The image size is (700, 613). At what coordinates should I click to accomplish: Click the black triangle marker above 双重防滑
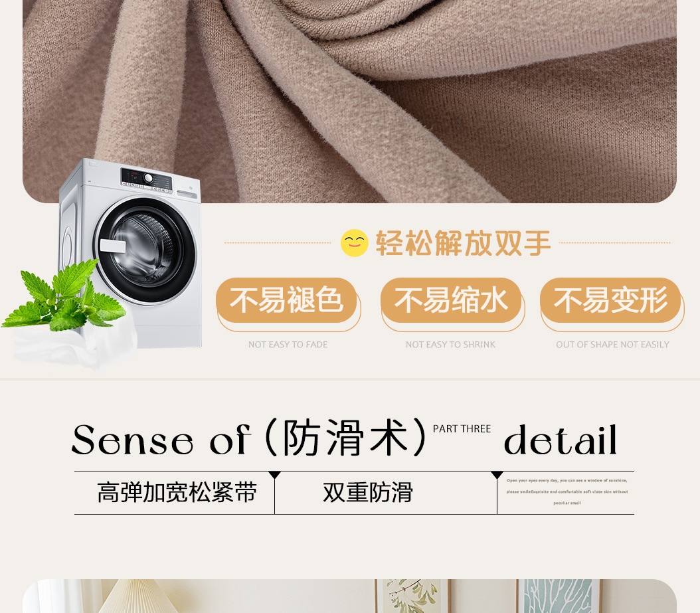274,475
